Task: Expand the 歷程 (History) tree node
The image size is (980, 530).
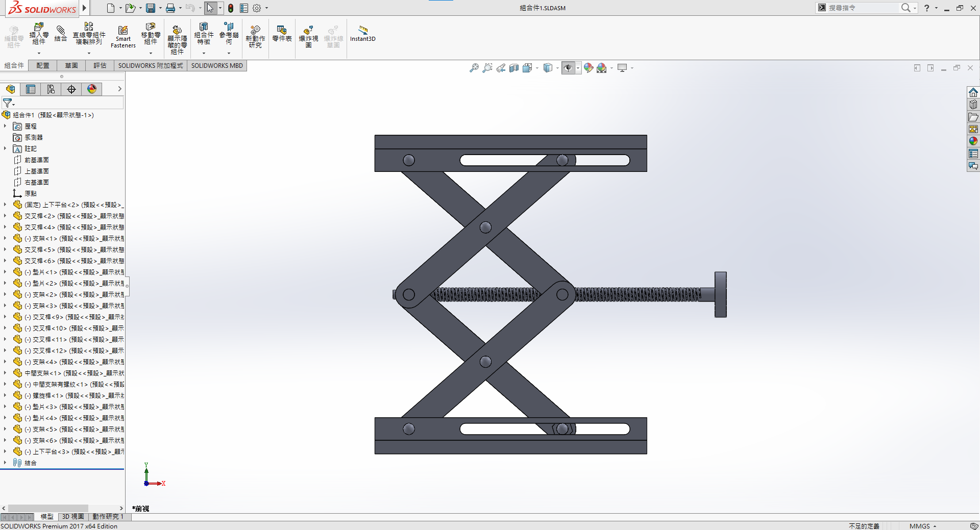Action: click(5, 126)
